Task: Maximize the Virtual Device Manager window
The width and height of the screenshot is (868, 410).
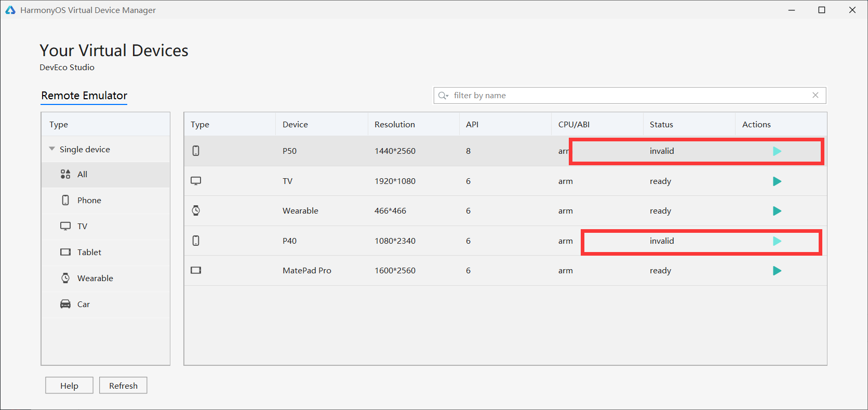Action: click(822, 10)
